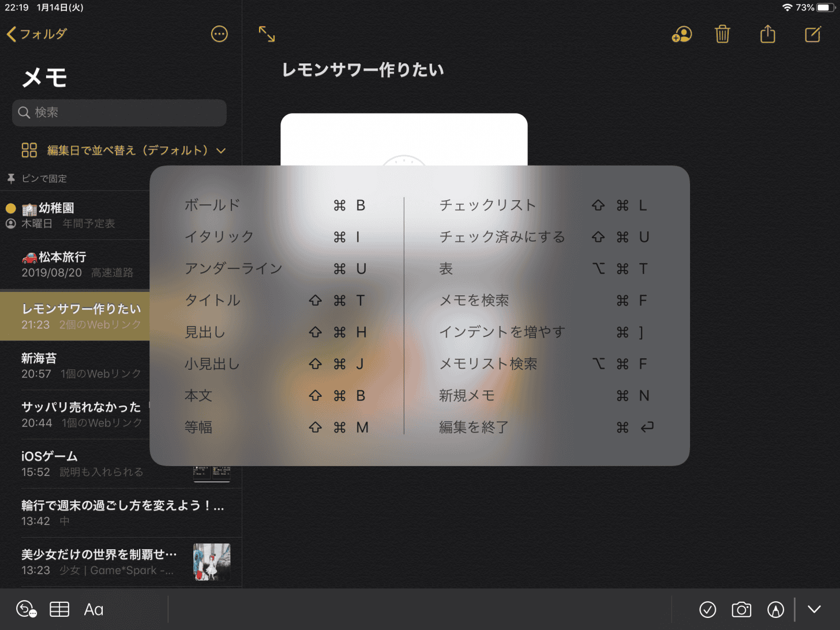This screenshot has height=630, width=840.
Task: Tap the add people collaboration icon
Action: (x=681, y=35)
